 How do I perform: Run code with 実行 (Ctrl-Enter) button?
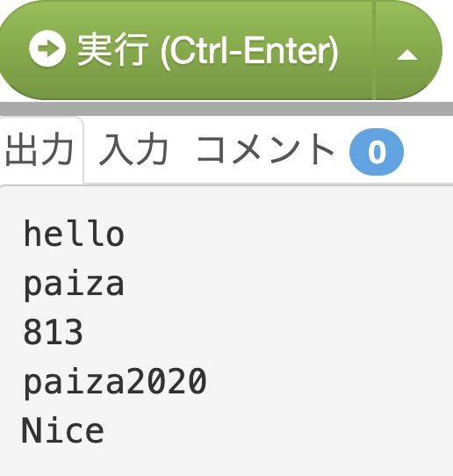pos(186,50)
